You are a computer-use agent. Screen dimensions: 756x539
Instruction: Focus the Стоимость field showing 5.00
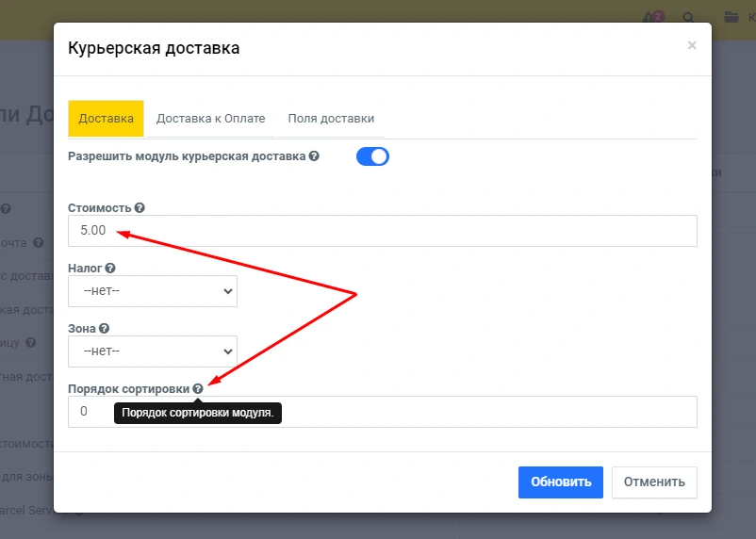pyautogui.click(x=383, y=231)
